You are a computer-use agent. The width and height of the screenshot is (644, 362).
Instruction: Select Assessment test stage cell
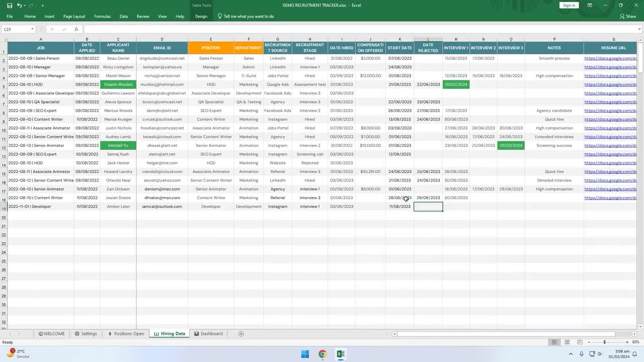310,84
